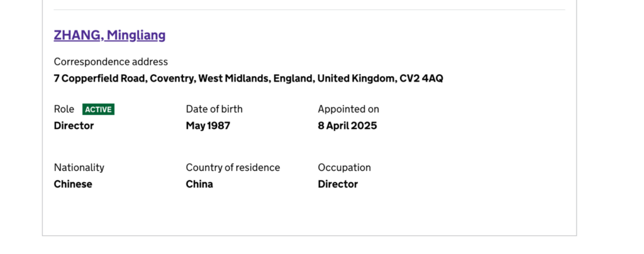Click the Nationality label
The height and width of the screenshot is (254, 644).
tap(79, 168)
